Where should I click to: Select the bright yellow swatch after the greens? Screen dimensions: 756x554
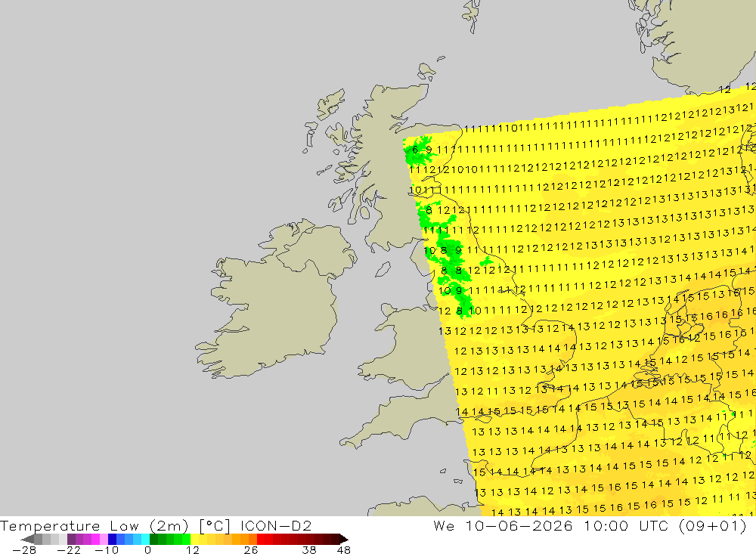195,539
